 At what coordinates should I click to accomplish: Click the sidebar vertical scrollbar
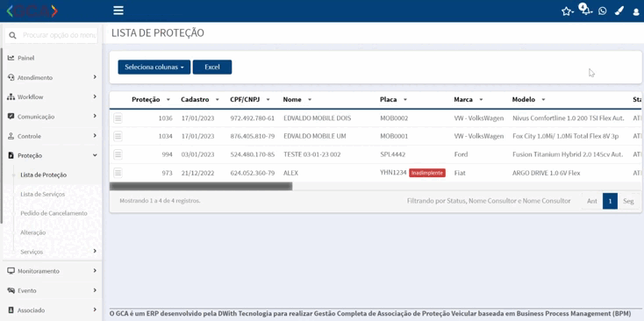pyautogui.click(x=1, y=135)
